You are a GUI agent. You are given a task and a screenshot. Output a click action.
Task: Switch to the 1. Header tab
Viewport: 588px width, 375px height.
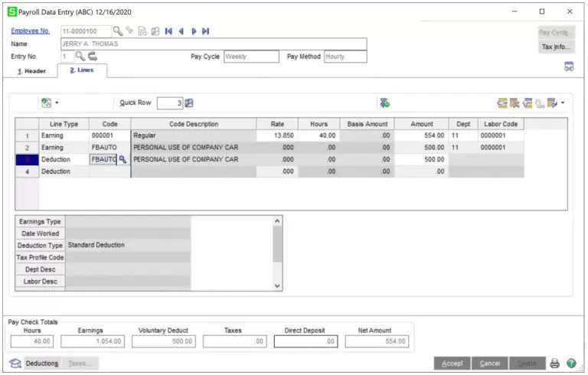(x=31, y=71)
